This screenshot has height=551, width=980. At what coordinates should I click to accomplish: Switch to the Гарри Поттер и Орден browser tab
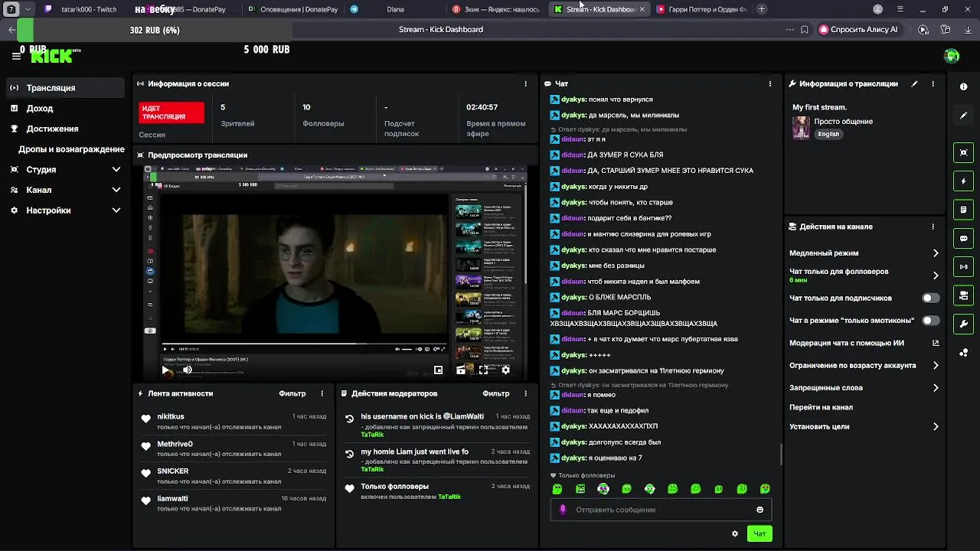pyautogui.click(x=701, y=9)
